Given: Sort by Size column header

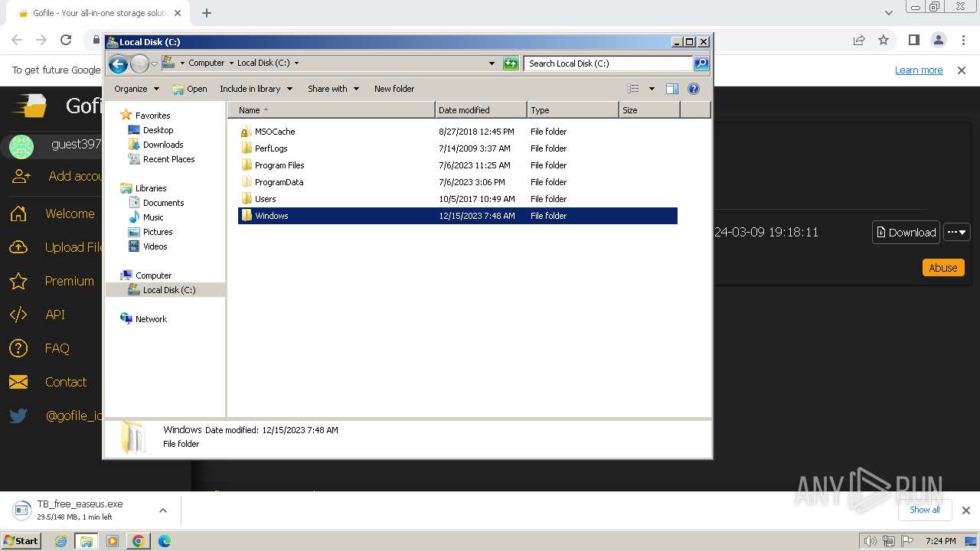Looking at the screenshot, I should point(649,110).
